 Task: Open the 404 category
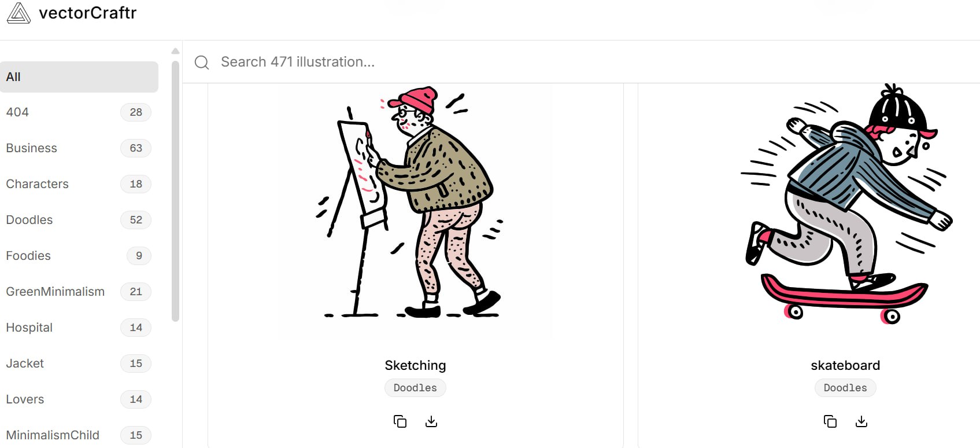click(79, 112)
